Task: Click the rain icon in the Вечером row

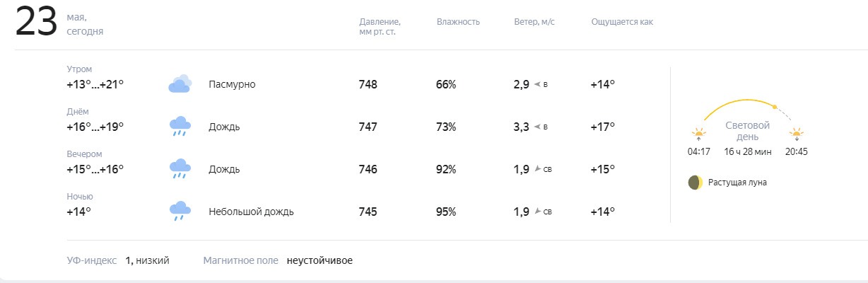Action: [180, 169]
